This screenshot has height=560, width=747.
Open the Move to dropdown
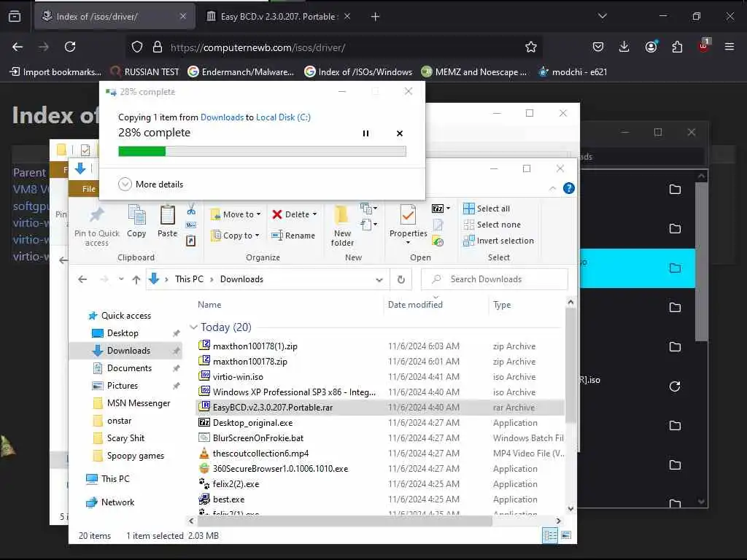[236, 214]
